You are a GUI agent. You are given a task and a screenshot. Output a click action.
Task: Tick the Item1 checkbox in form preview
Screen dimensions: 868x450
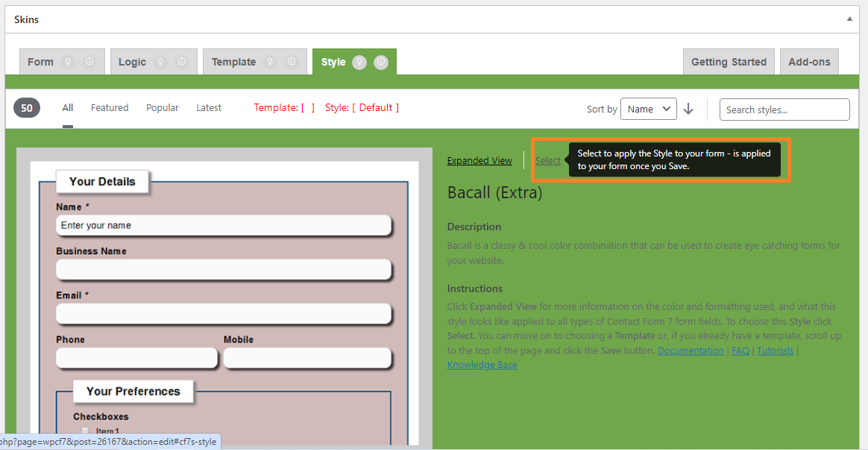tap(85, 431)
